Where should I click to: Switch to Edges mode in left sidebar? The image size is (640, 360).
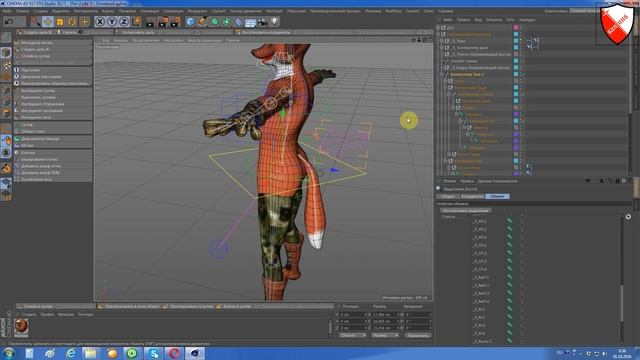pos(6,101)
